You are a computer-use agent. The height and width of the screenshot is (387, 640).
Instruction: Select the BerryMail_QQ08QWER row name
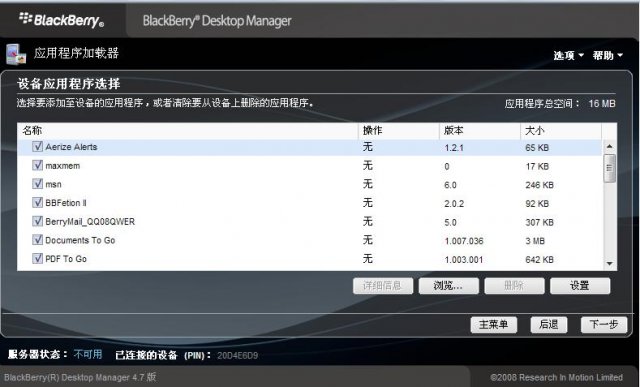[90, 222]
